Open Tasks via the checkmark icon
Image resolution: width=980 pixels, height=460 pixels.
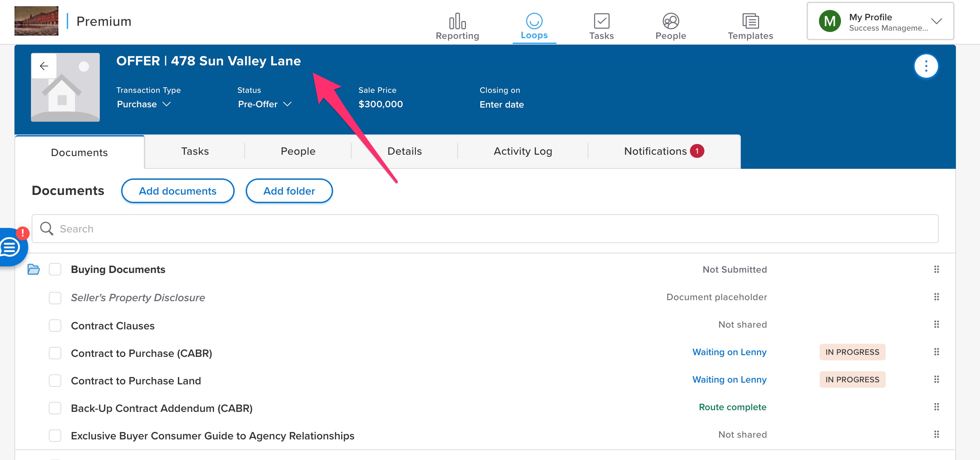(601, 21)
